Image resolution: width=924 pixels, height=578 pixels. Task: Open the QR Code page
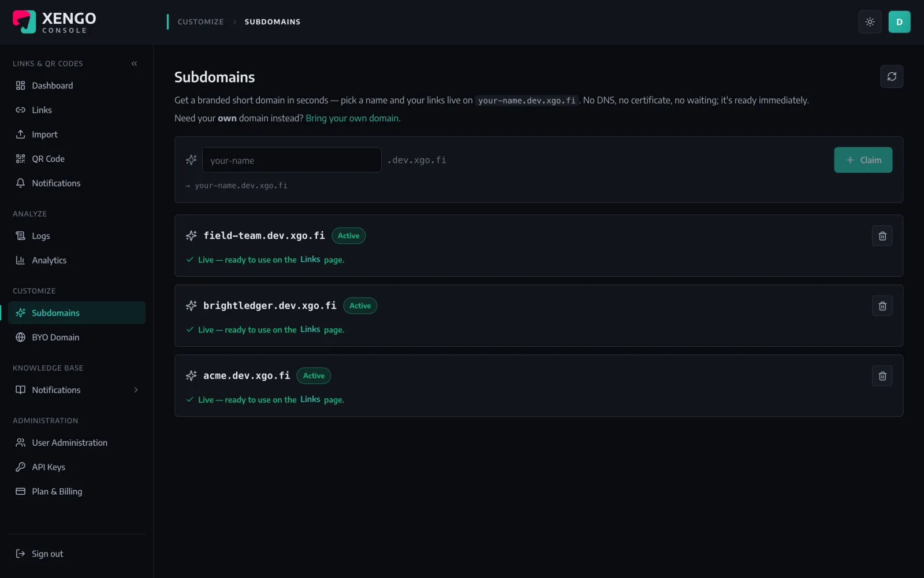tap(77, 159)
